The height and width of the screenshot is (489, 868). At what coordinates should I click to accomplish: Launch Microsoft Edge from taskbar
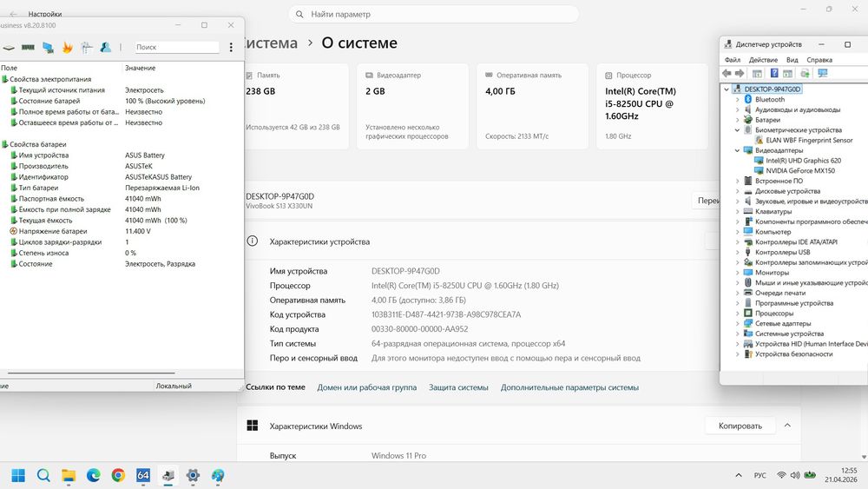coord(93,475)
